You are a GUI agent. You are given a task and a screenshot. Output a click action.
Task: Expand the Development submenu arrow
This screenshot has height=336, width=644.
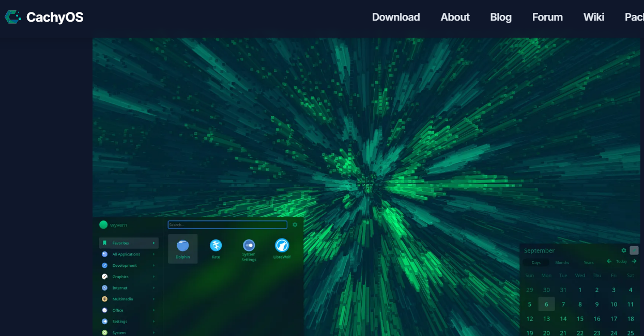point(154,265)
